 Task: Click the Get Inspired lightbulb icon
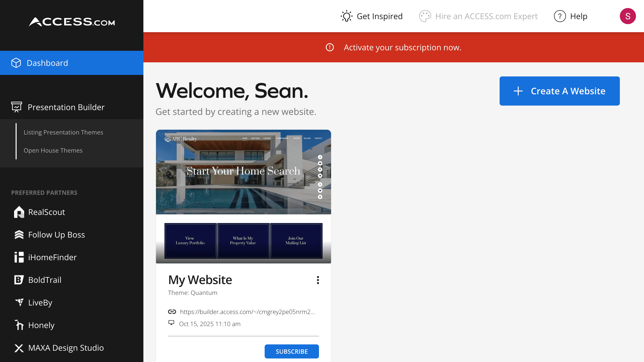point(346,16)
